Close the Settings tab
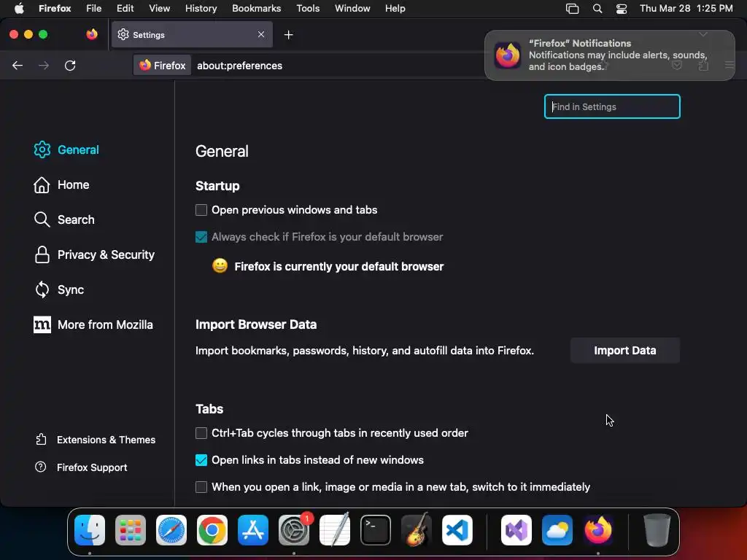 261,34
